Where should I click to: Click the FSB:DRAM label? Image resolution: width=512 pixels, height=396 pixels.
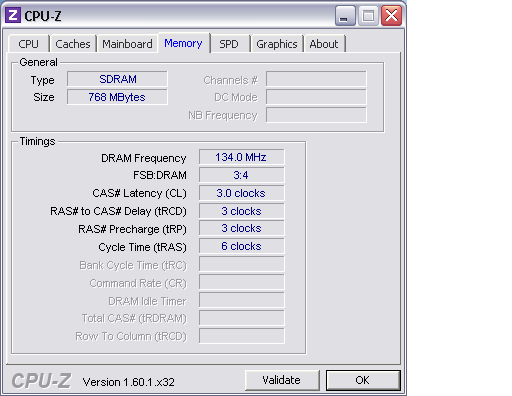[x=160, y=175]
